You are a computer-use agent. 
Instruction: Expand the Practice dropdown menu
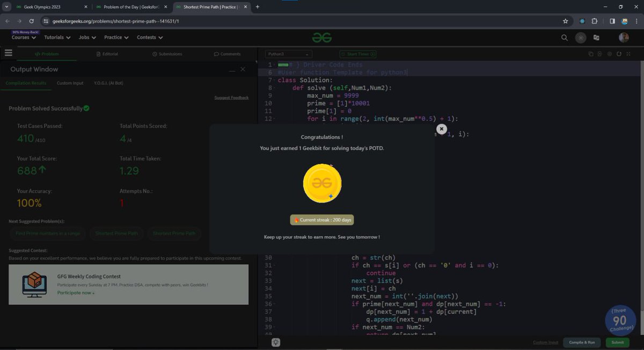(116, 38)
